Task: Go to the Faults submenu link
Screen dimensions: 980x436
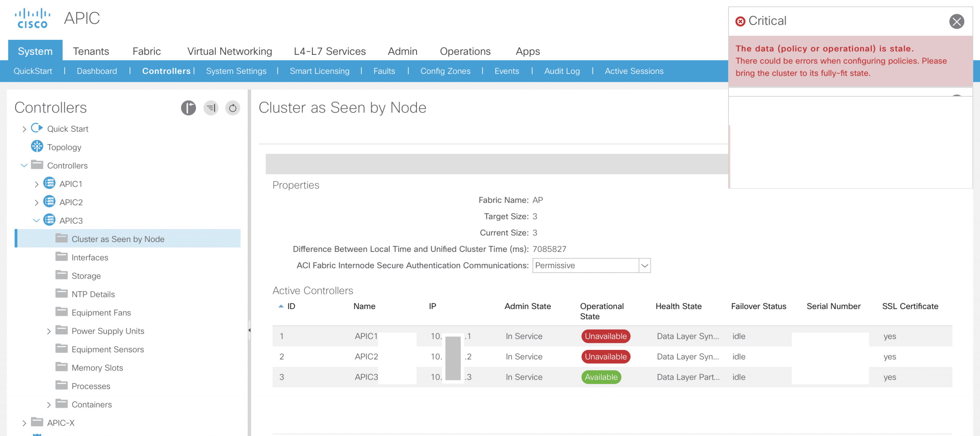Action: [x=384, y=71]
